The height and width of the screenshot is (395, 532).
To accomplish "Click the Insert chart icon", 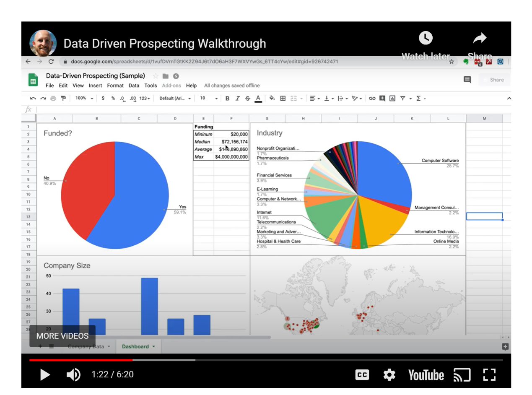I will tap(392, 99).
